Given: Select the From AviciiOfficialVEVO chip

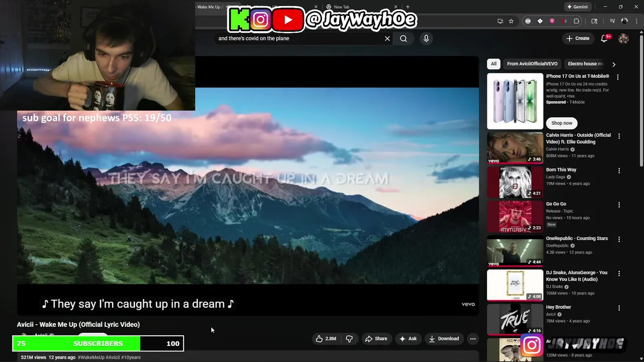Looking at the screenshot, I should tap(532, 64).
